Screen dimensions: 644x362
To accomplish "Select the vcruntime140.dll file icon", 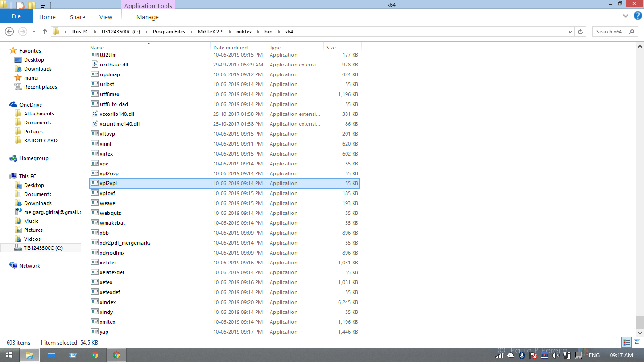I will click(96, 124).
